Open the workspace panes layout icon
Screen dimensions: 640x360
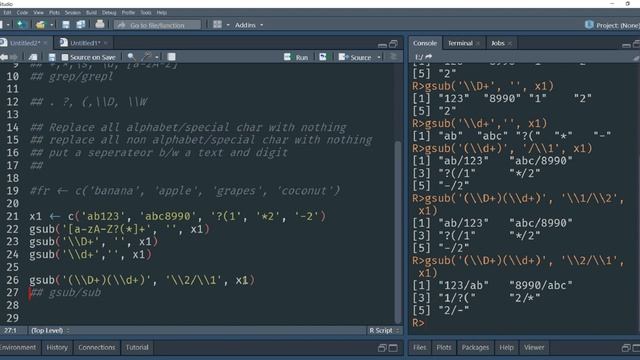click(218, 25)
